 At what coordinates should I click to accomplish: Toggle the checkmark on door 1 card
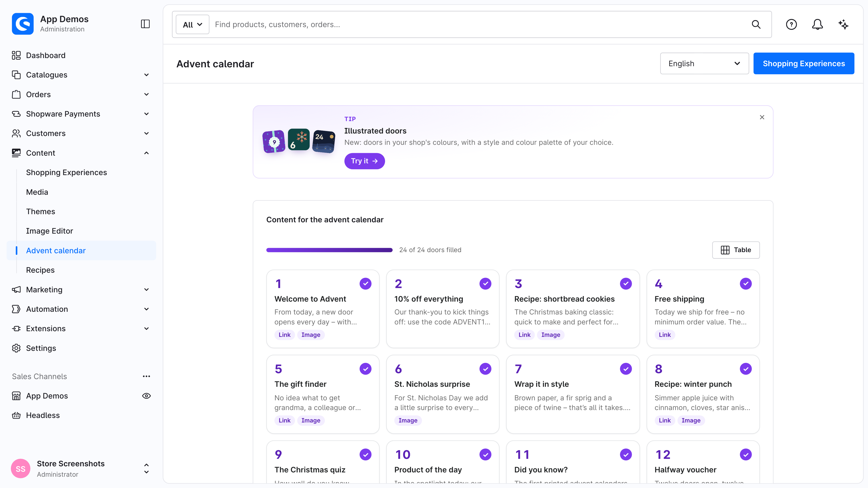coord(365,284)
